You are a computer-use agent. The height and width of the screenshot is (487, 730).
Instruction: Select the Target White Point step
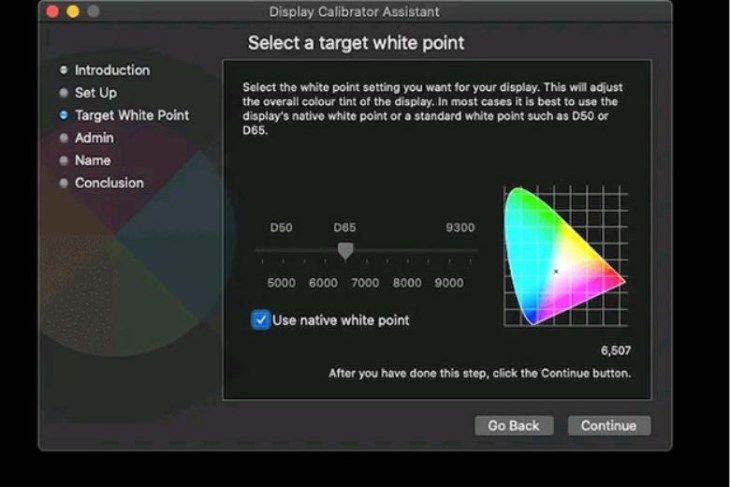point(124,115)
